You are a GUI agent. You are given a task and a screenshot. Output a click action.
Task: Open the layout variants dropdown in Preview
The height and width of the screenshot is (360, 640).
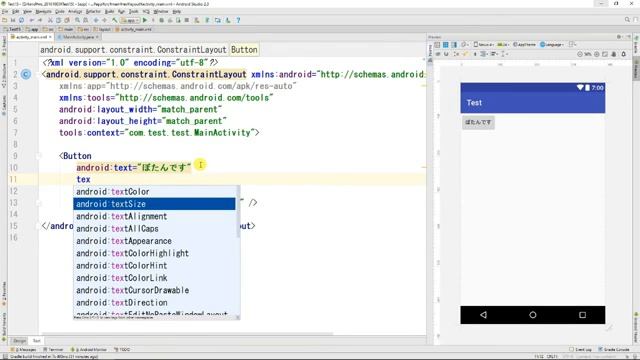coord(572,45)
